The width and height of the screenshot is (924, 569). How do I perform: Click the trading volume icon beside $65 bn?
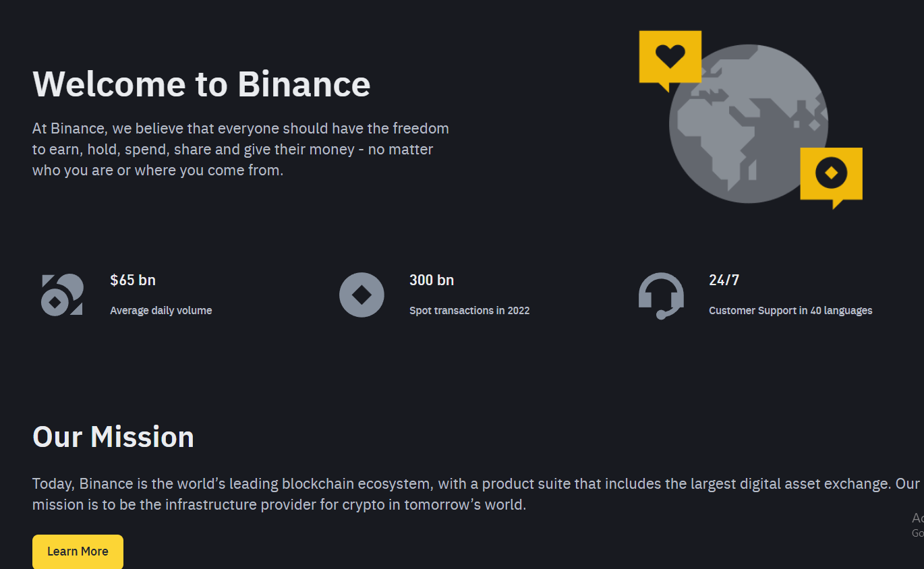pyautogui.click(x=62, y=295)
